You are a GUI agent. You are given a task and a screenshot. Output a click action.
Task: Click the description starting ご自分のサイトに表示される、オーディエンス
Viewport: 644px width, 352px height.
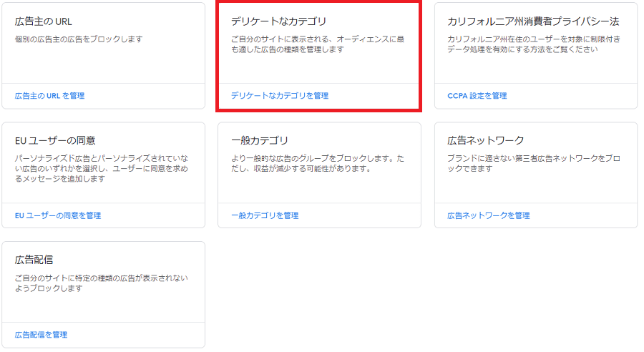(318, 44)
